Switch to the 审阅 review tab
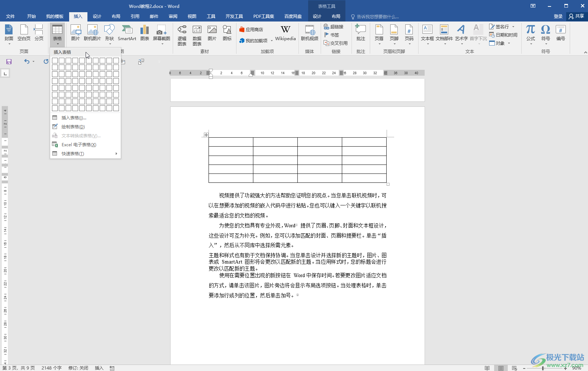The height and width of the screenshot is (371, 588). (x=173, y=16)
